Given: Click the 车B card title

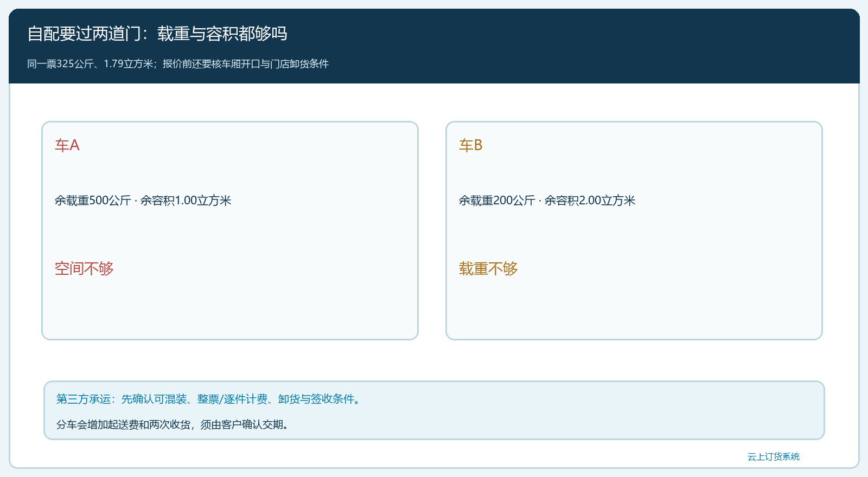Looking at the screenshot, I should (x=471, y=145).
